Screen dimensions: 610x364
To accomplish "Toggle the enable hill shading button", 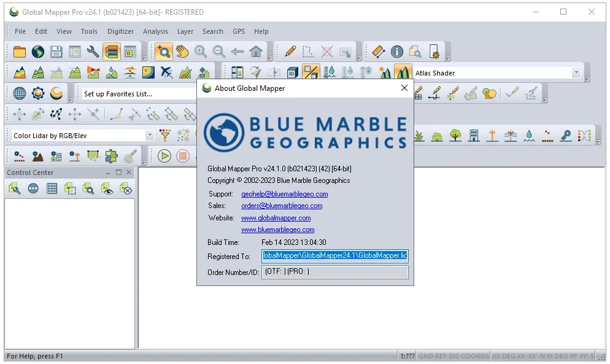I will click(x=403, y=72).
